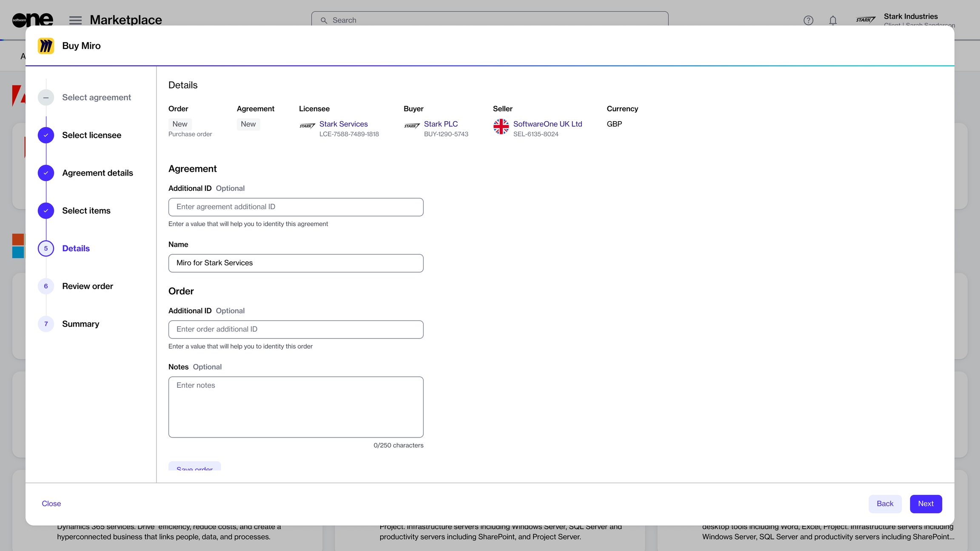Click the Stark logo beside Stark PLC

412,126
